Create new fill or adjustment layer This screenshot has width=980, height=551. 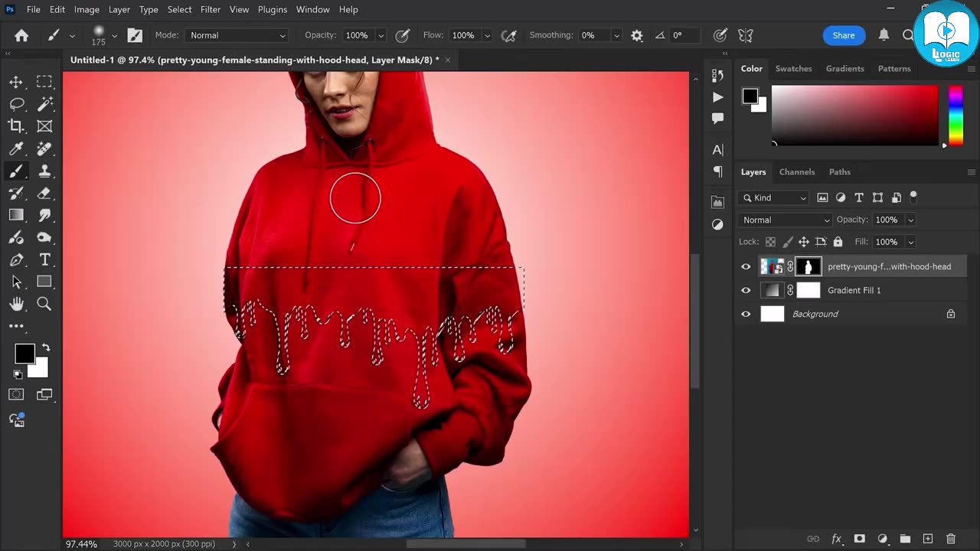(x=882, y=539)
